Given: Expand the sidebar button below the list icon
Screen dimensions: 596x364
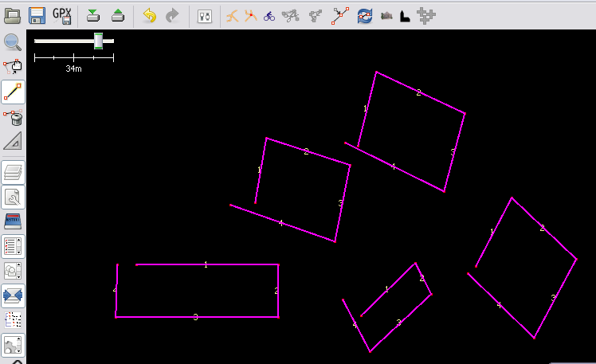Looking at the screenshot, I should (13, 271).
